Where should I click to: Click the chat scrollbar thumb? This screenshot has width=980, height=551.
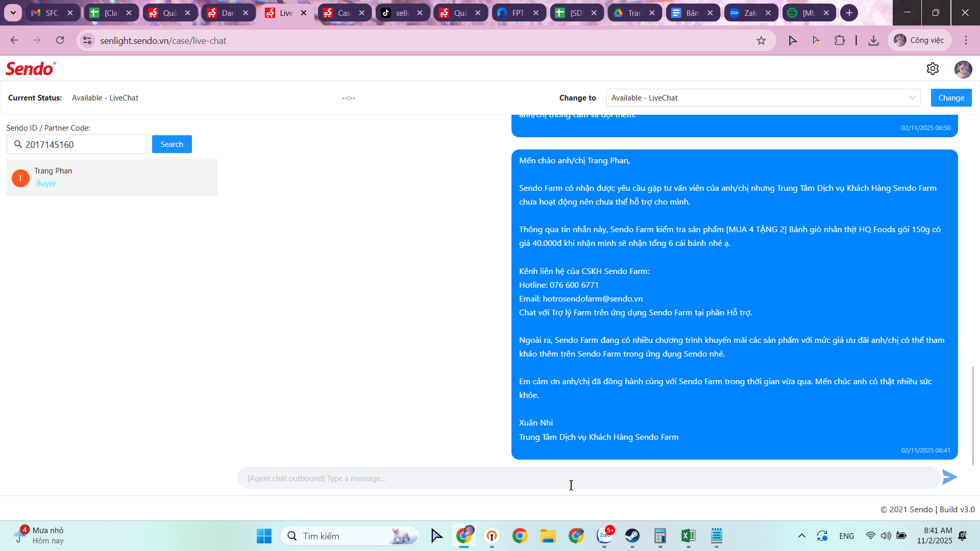tap(973, 415)
